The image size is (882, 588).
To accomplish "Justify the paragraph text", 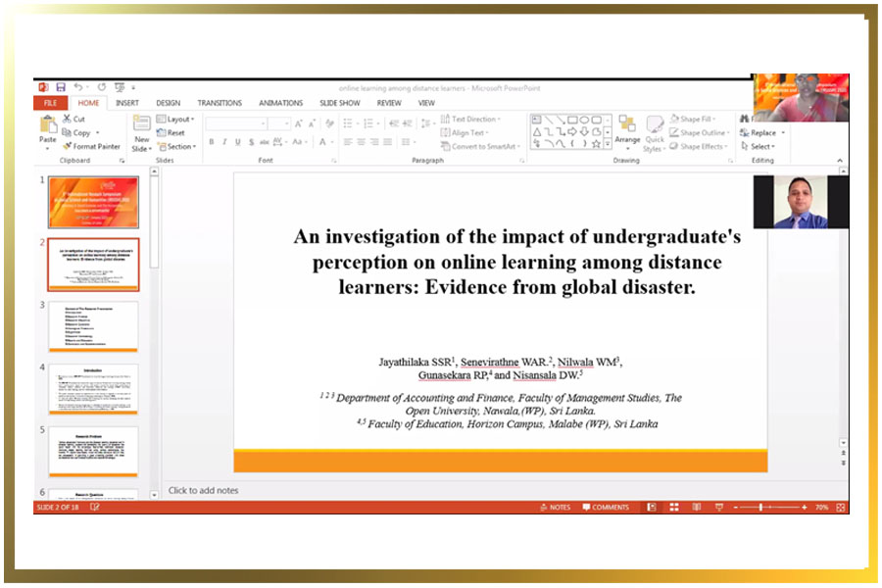I will [x=387, y=142].
